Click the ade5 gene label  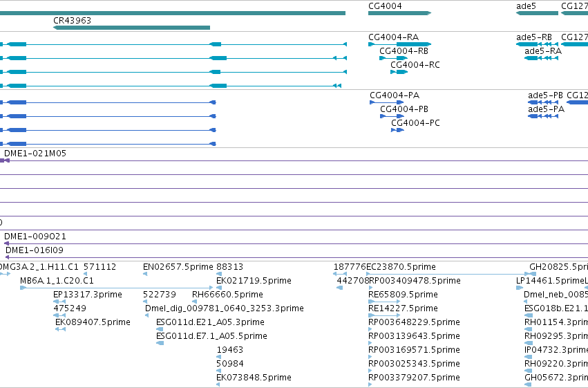pyautogui.click(x=526, y=6)
